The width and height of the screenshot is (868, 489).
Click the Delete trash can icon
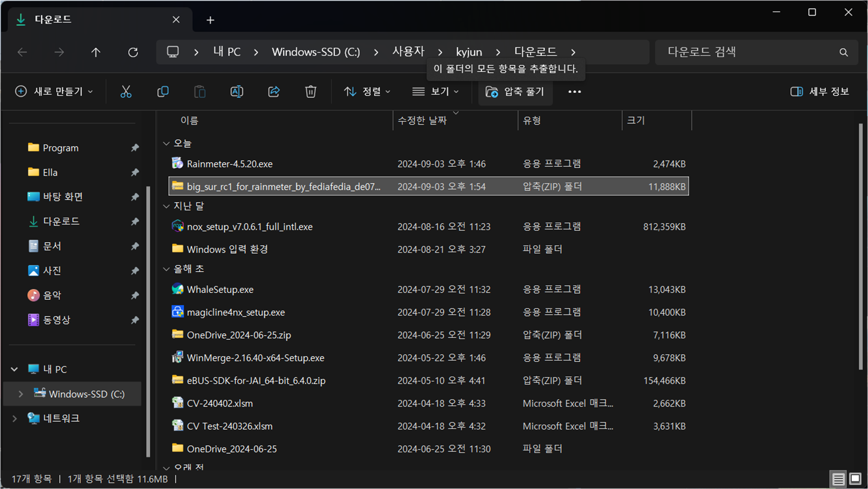click(x=311, y=92)
